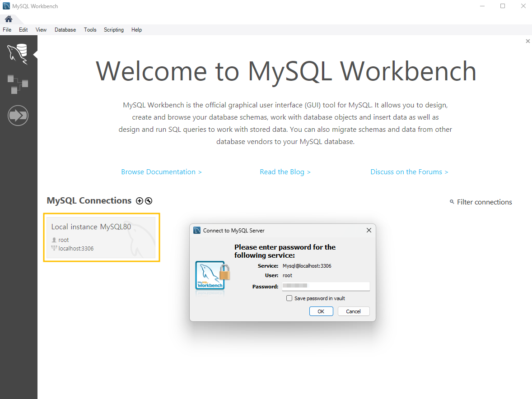The height and width of the screenshot is (399, 532).
Task: Close the welcome panel with small X
Action: point(527,41)
